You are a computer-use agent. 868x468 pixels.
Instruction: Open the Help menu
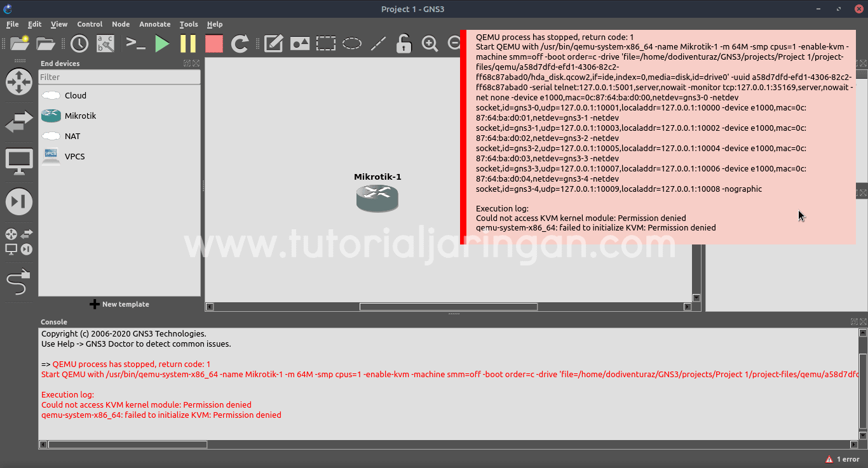215,24
